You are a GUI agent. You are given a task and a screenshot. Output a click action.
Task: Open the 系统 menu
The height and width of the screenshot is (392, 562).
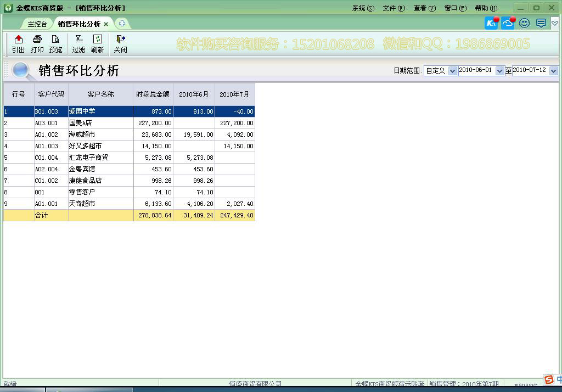point(363,8)
